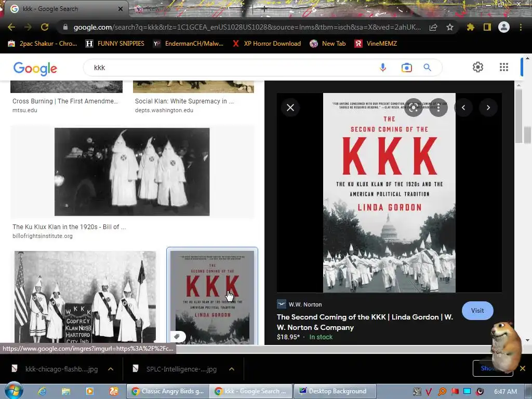Click mtsu.edu source text
Screen dimensions: 532x399
coord(25,110)
